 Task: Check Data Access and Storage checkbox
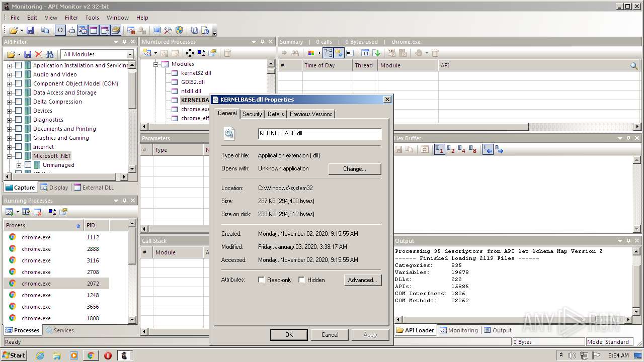tap(19, 93)
